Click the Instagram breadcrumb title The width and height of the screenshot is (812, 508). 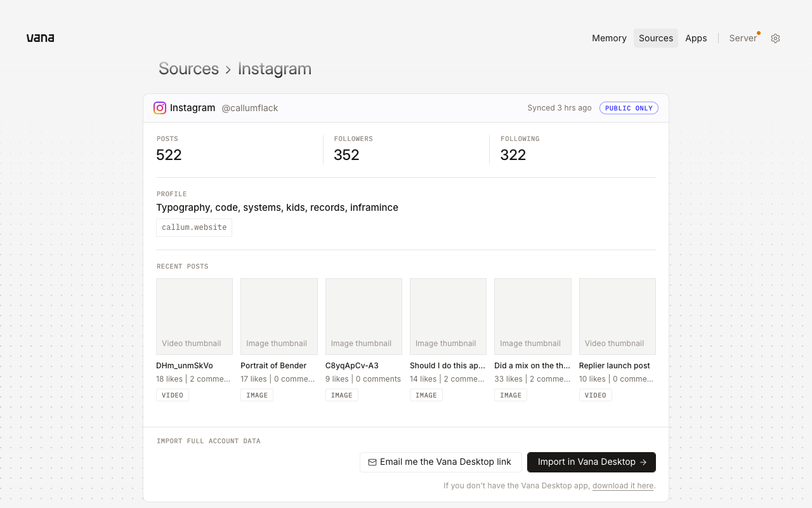coord(275,69)
